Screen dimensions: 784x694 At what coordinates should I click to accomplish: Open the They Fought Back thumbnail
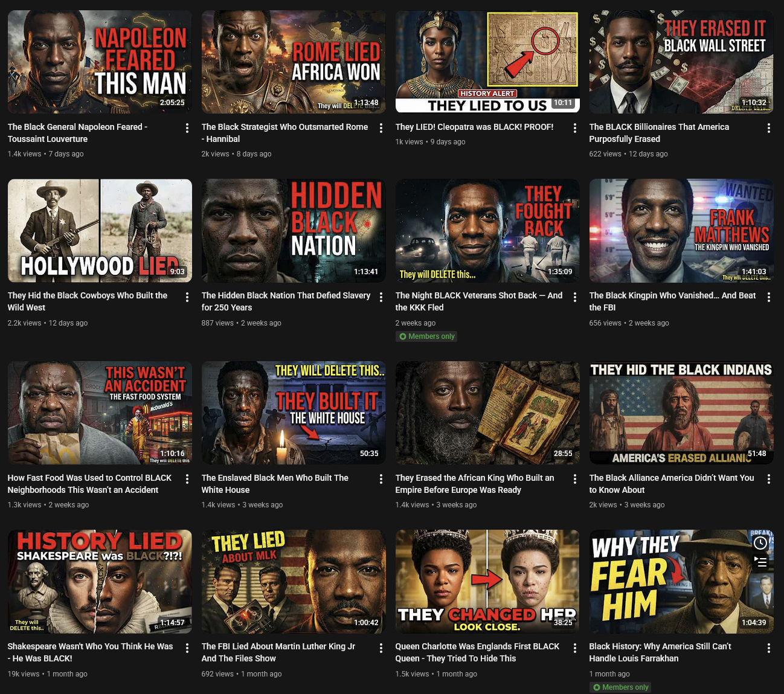tap(487, 231)
